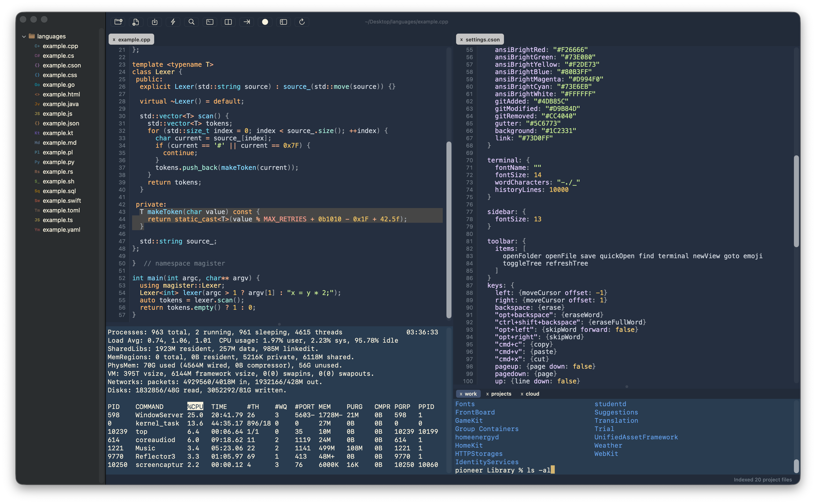Screen dimensions: 816x504
Task: Click the braces icon beside example.cson
Action: (x=37, y=65)
